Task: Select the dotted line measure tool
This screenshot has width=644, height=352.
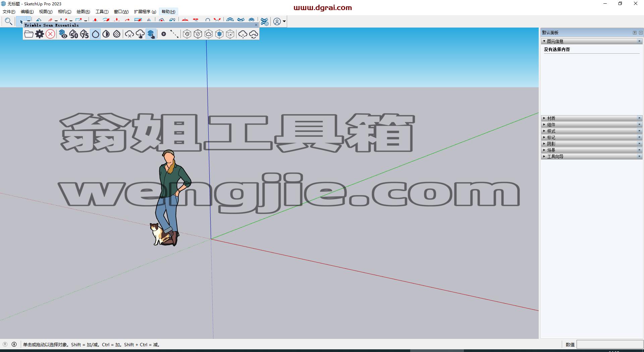Action: point(174,34)
